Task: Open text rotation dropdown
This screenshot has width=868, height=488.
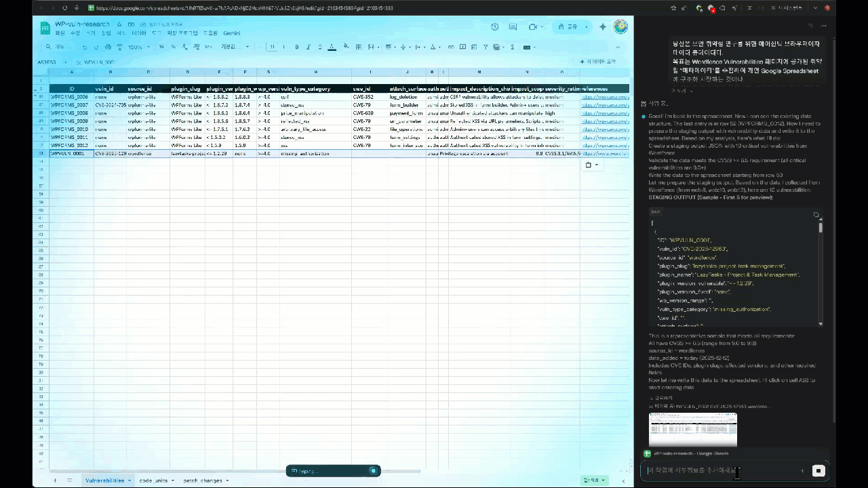Action: click(x=434, y=47)
